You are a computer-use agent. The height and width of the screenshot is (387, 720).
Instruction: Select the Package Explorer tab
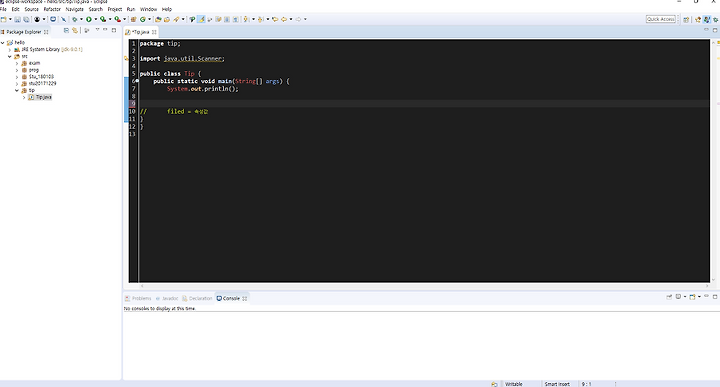pos(24,32)
